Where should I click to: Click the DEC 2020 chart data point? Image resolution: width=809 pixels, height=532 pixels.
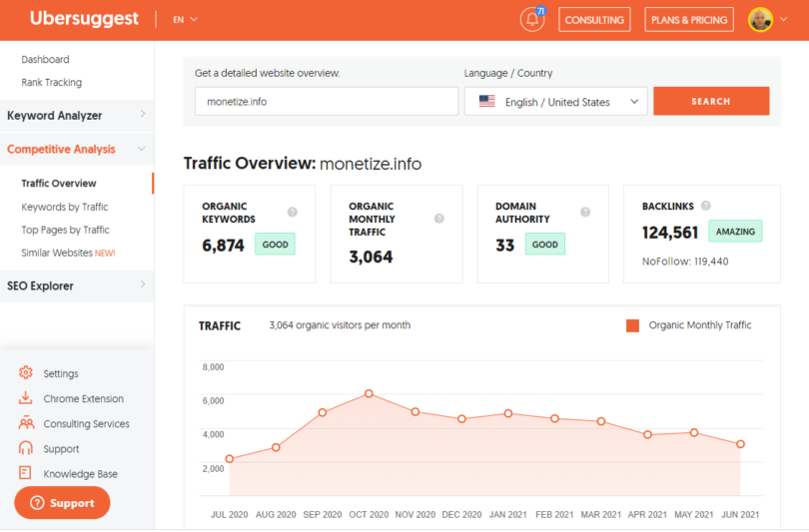[x=461, y=419]
